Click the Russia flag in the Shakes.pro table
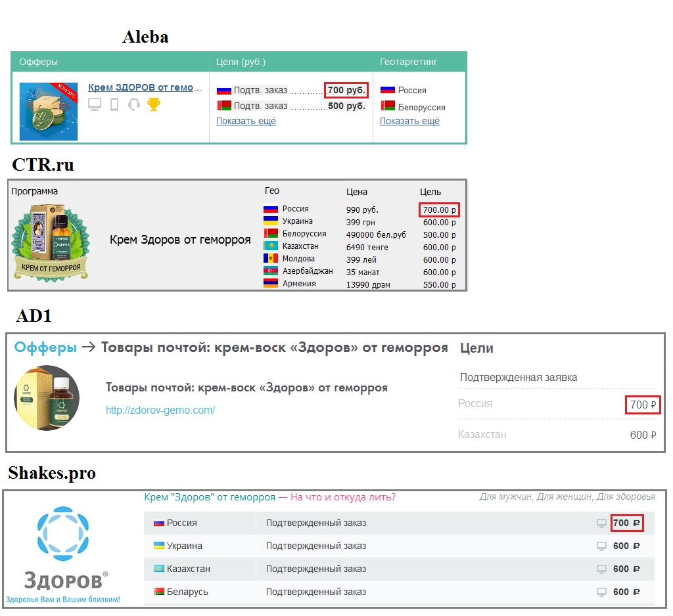 pos(159,523)
